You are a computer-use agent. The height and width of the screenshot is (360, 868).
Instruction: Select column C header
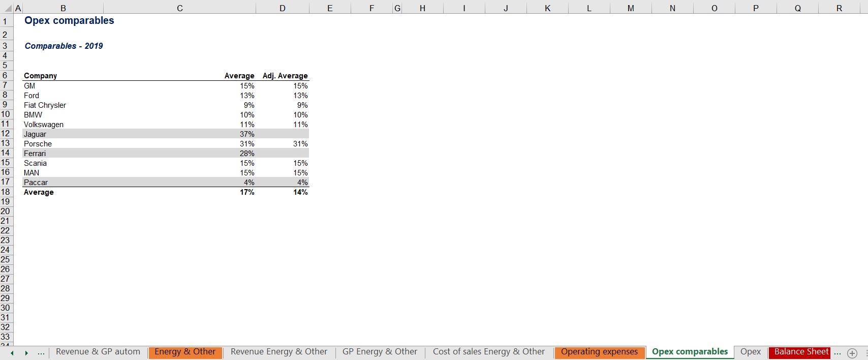coord(179,8)
